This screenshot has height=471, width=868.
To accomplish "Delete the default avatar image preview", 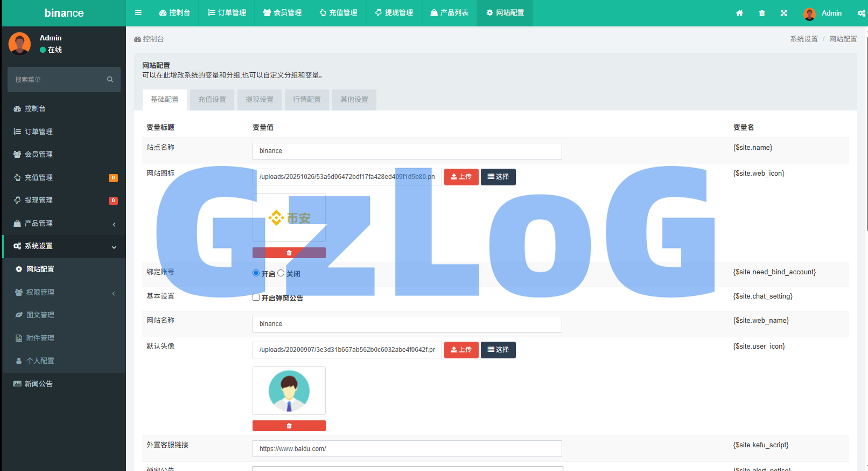I will tap(289, 426).
